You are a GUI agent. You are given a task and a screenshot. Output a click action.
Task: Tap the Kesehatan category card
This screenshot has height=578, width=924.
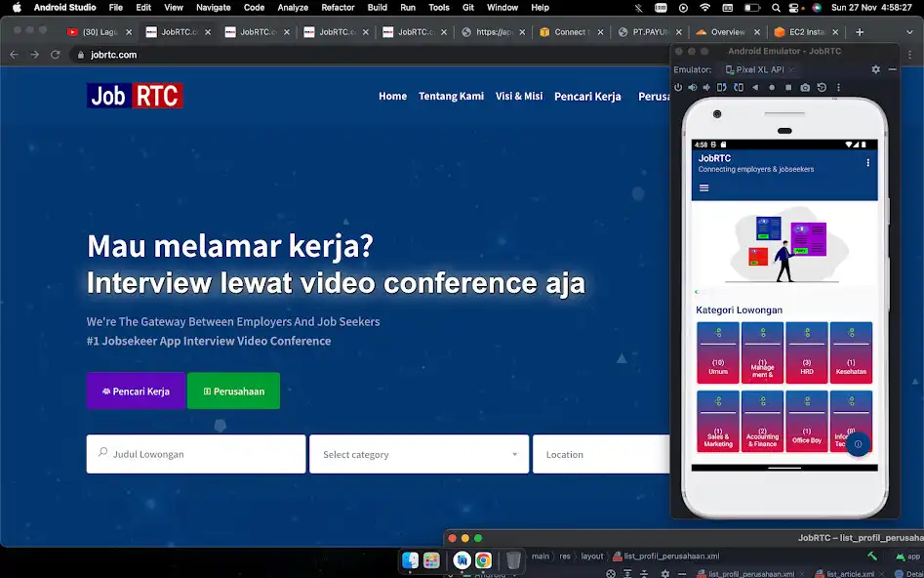(851, 352)
